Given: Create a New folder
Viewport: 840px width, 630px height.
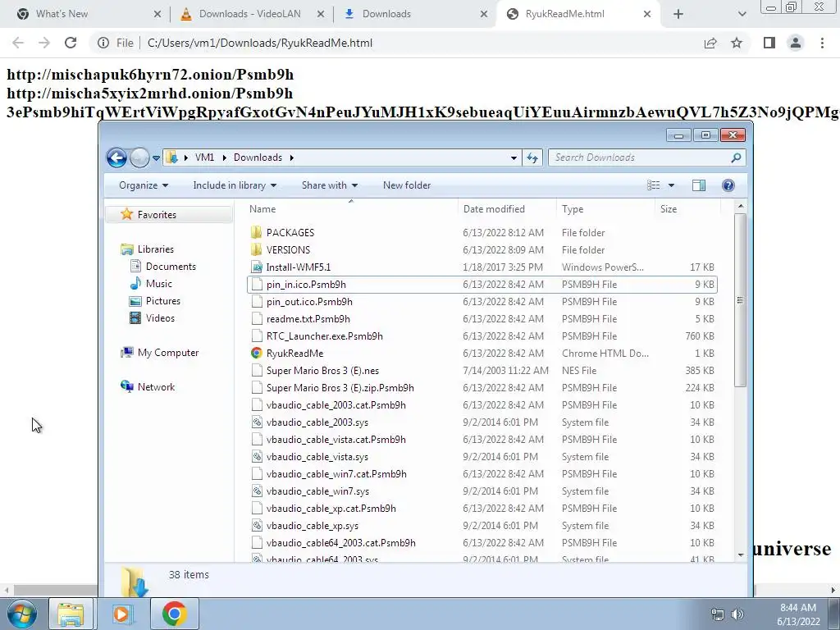Looking at the screenshot, I should (407, 185).
